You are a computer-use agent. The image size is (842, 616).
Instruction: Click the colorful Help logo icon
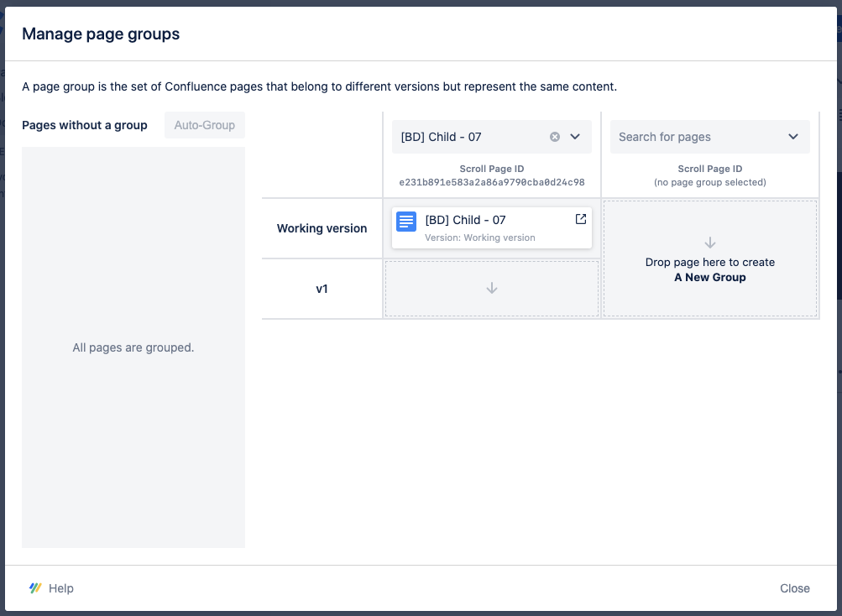pyautogui.click(x=35, y=588)
